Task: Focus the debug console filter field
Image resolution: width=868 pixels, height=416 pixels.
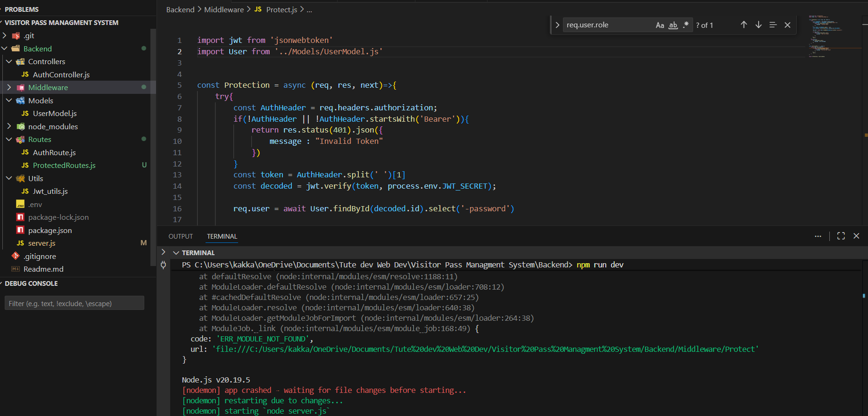Action: (74, 303)
